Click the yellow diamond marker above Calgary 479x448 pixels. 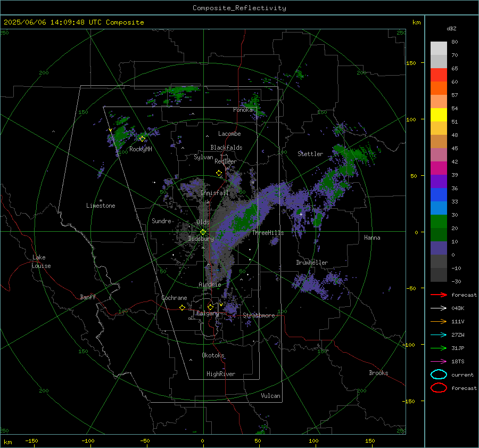tap(210, 307)
